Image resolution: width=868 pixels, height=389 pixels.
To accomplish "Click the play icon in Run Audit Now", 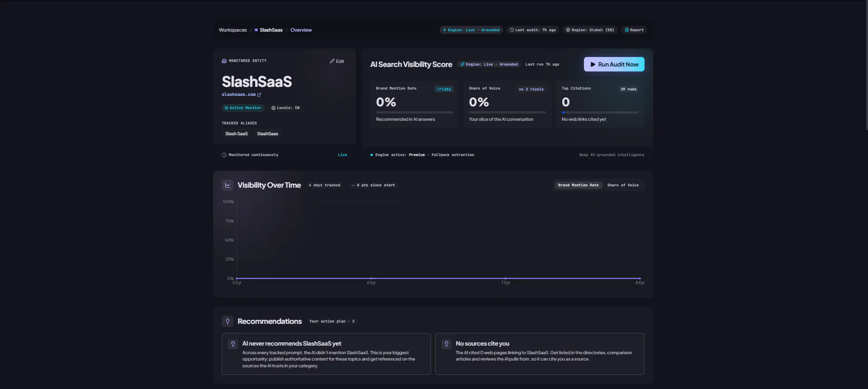I will pos(593,65).
